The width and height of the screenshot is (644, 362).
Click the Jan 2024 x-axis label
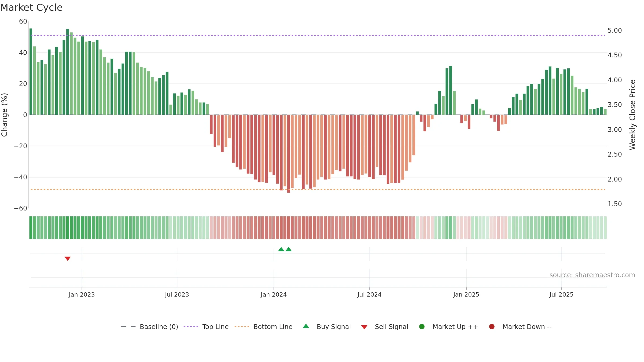point(274,294)
